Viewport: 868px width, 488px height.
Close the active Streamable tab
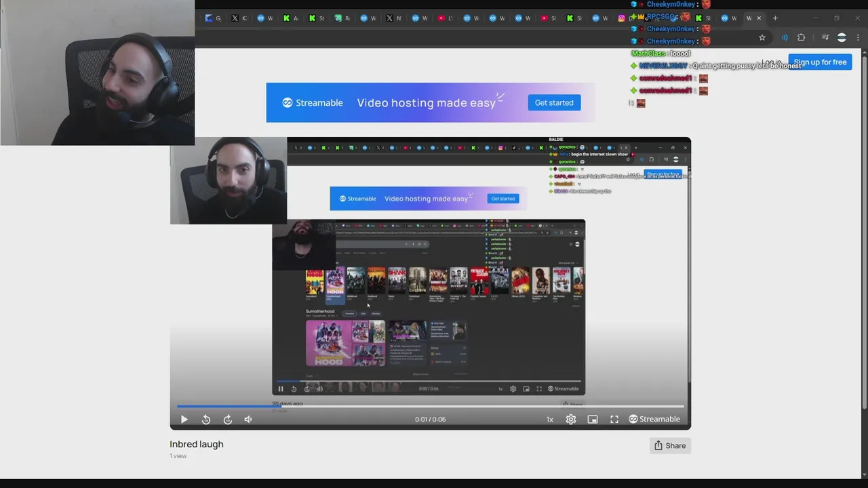(759, 18)
